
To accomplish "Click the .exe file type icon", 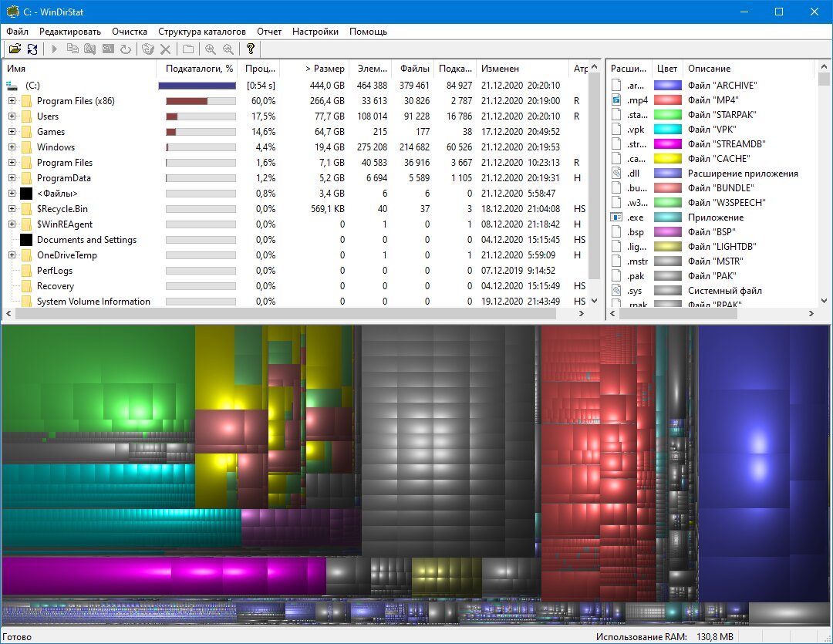I will 616,217.
